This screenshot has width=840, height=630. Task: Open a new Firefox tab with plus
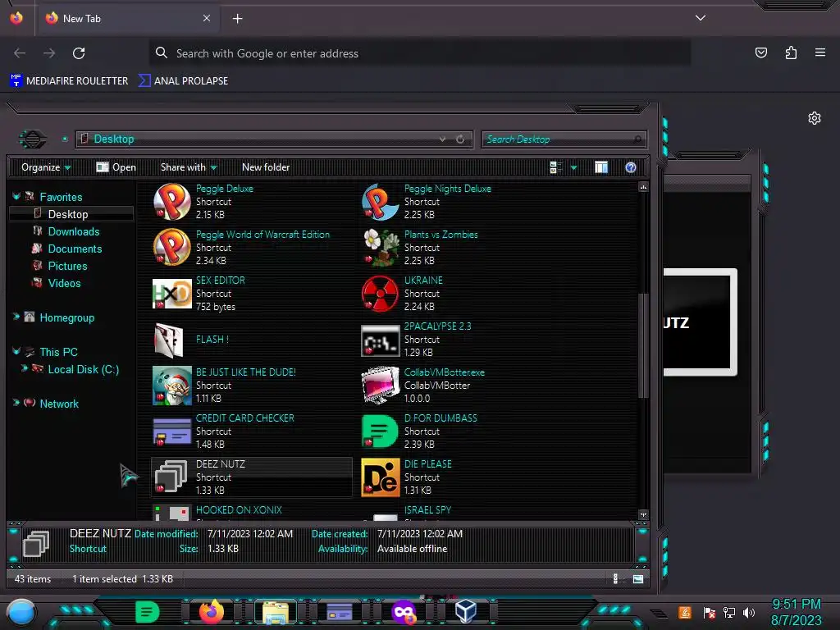point(237,19)
